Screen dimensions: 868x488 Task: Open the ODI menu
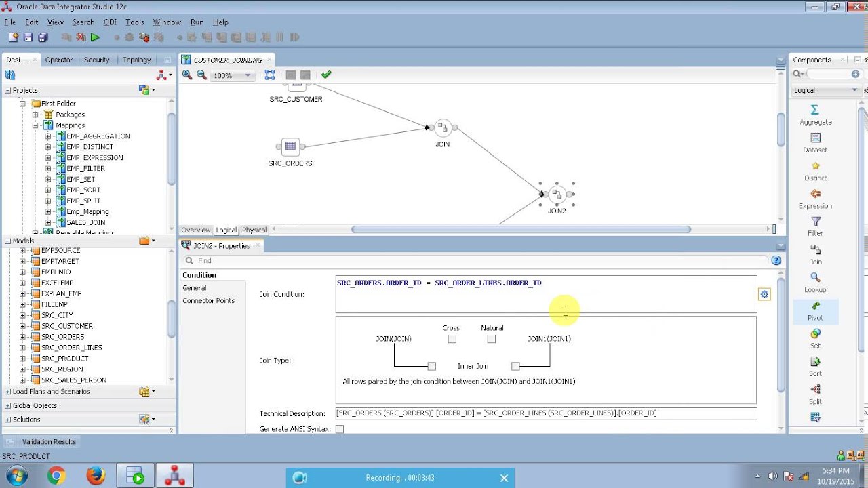point(110,22)
